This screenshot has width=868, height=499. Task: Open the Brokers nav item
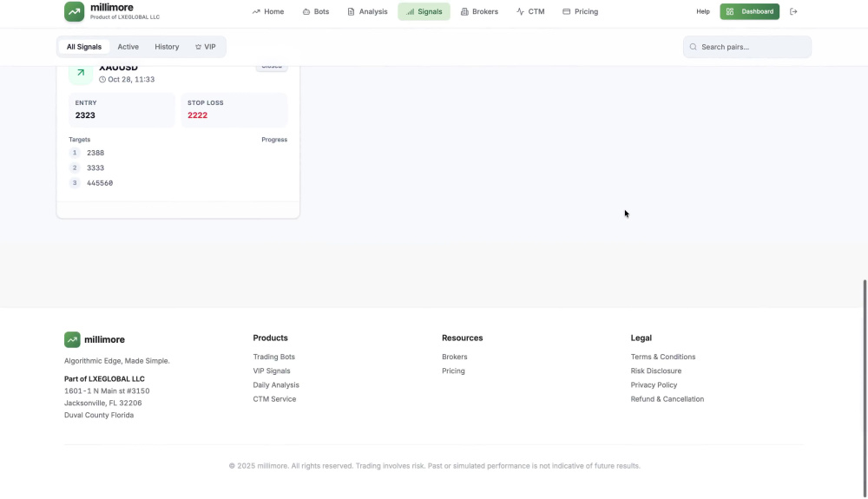[479, 11]
